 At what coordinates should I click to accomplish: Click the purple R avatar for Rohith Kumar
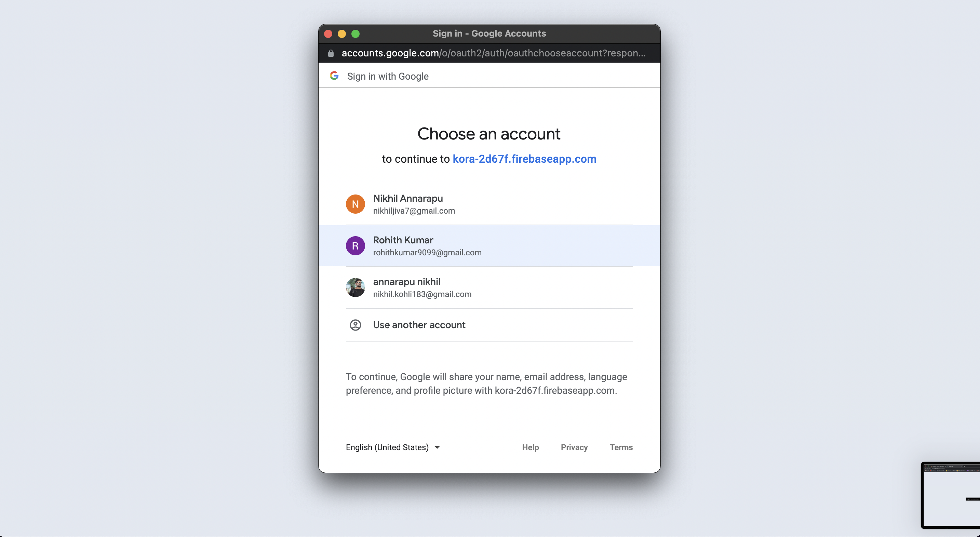tap(355, 246)
